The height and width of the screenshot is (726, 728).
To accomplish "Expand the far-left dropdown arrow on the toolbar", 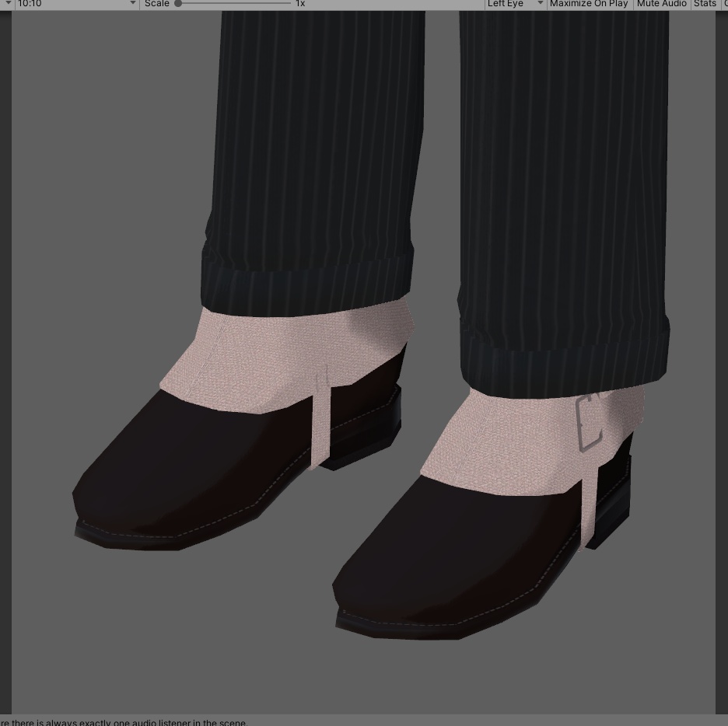I will (x=7, y=4).
